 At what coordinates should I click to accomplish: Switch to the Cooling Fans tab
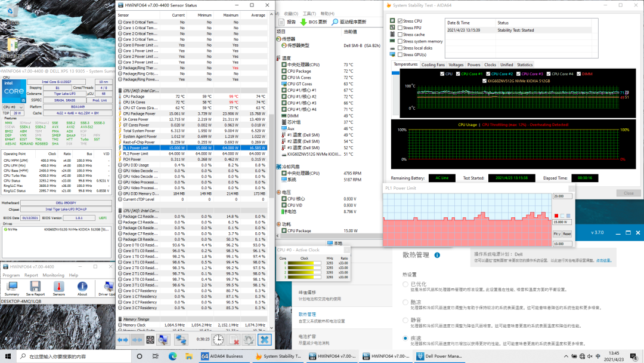[x=433, y=64]
